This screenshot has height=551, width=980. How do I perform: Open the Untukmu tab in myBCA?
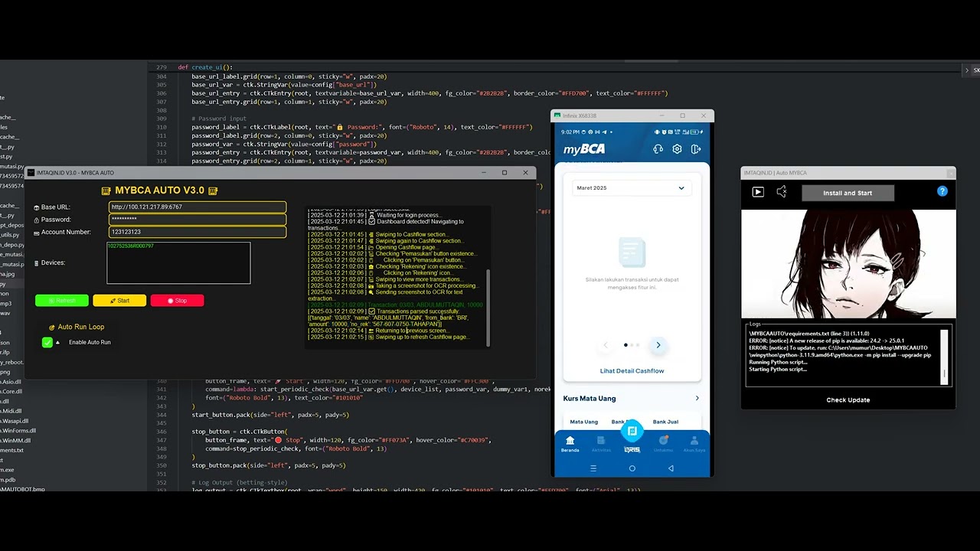coord(663,445)
